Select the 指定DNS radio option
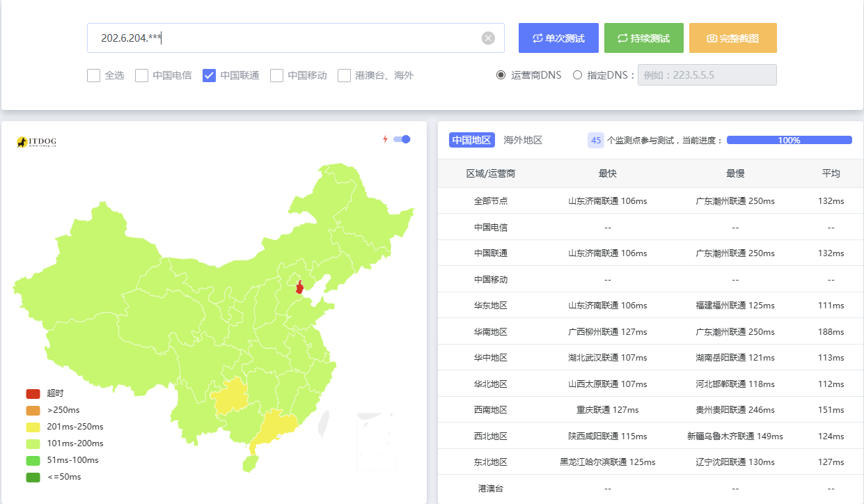The image size is (864, 504). [577, 75]
